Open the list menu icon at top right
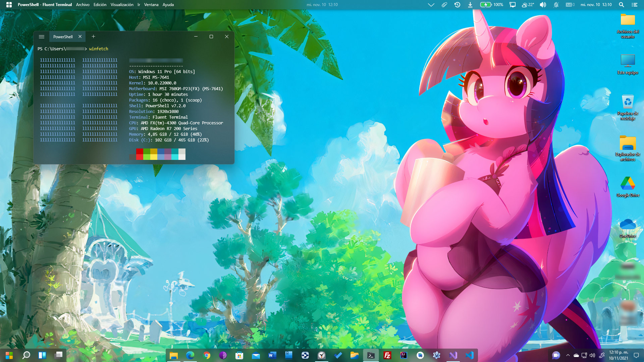644x362 pixels. 634,5
